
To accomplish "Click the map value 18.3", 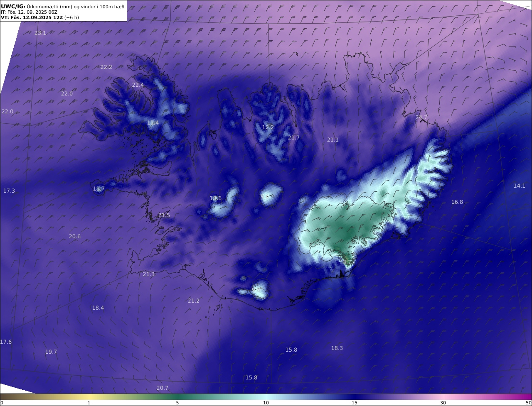I will (x=337, y=348).
